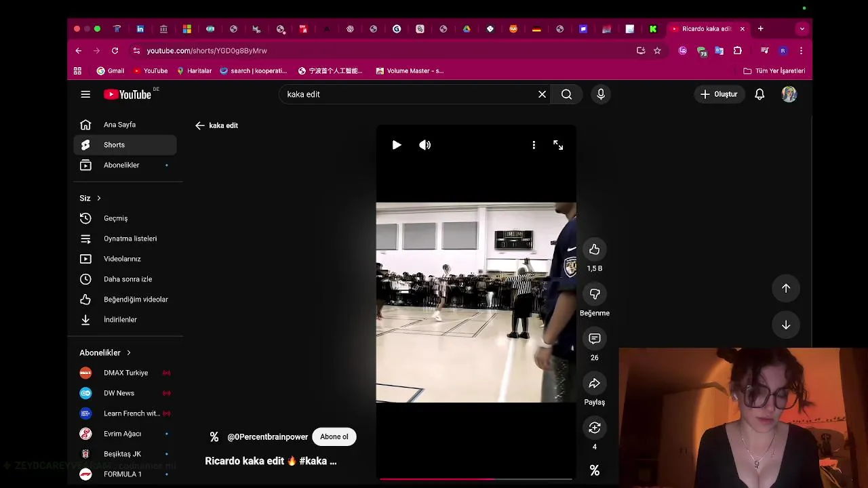Open the Haritalar maps bookmark
Screen dimensions: 868x488
coord(194,70)
